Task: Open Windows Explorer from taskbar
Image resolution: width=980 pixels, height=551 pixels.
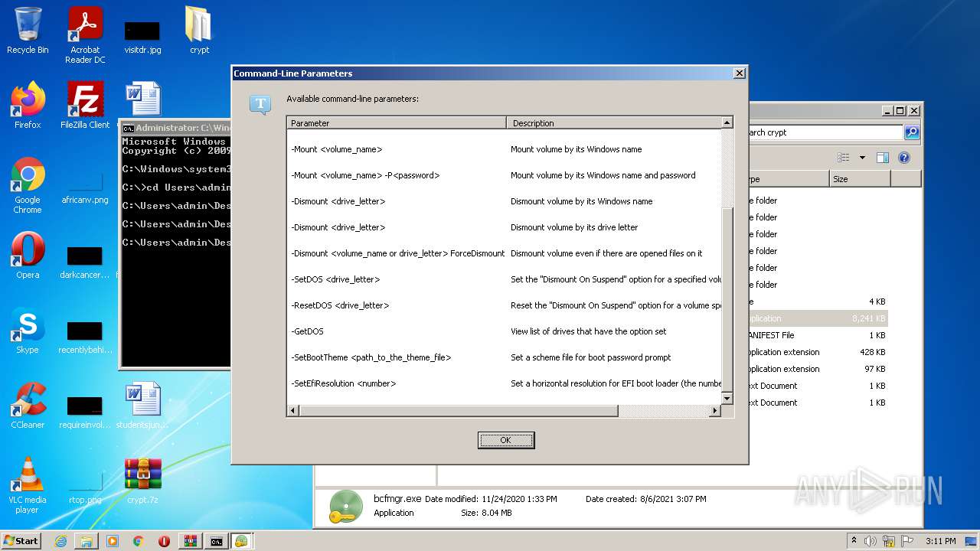Action: (x=87, y=541)
